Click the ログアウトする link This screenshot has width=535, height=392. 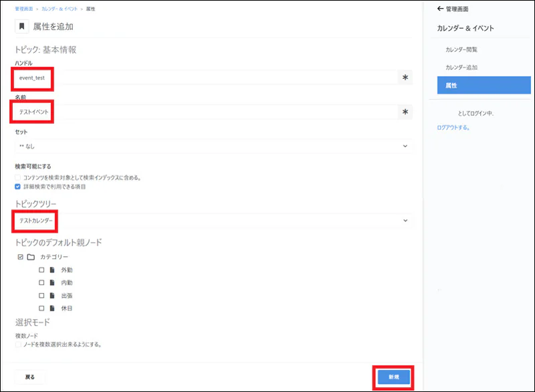point(453,128)
